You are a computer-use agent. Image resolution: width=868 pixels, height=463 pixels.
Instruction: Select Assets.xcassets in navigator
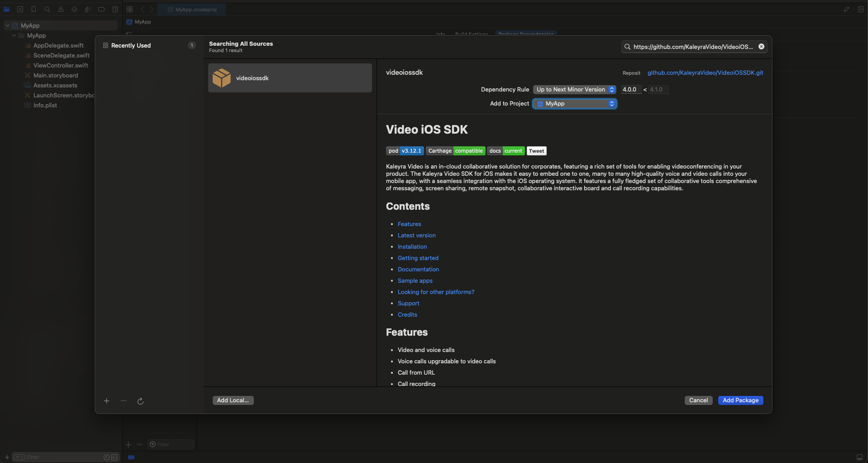[x=55, y=85]
